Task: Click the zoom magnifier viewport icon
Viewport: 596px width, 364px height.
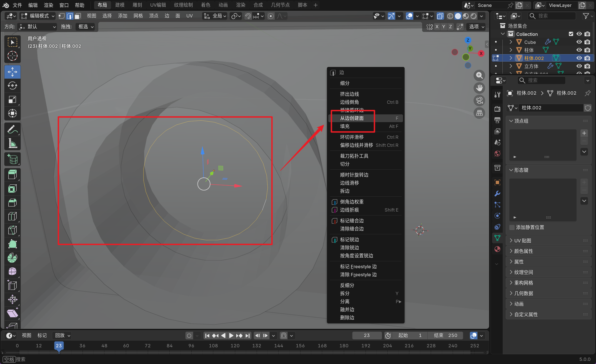Action: (479, 75)
